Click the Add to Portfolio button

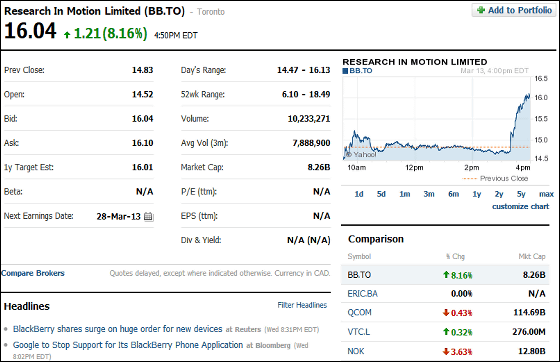(514, 10)
